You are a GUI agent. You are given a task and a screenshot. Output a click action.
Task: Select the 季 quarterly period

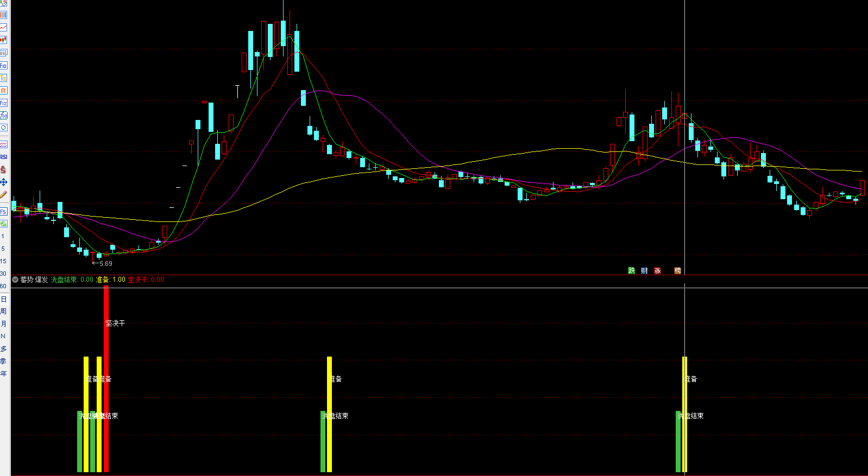pyautogui.click(x=3, y=361)
